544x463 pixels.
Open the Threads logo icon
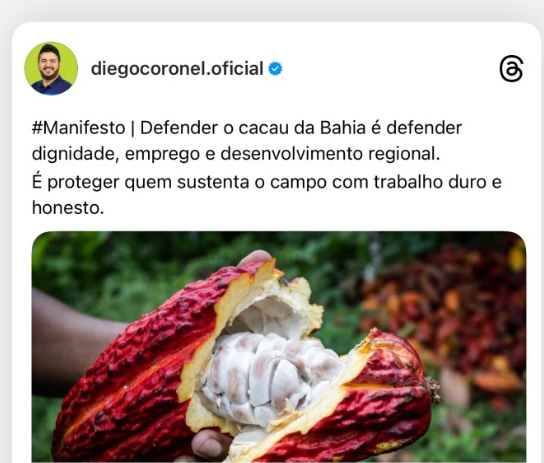pos(511,69)
